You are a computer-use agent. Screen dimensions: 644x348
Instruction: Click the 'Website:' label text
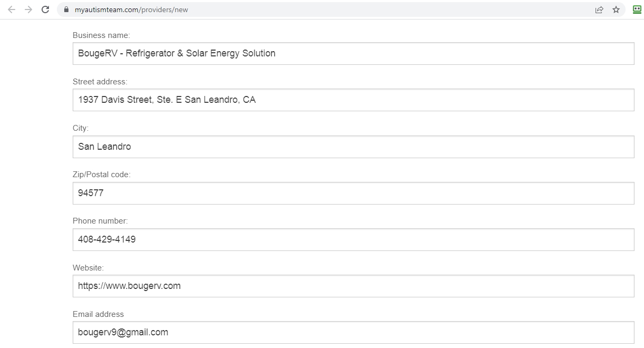(x=88, y=268)
